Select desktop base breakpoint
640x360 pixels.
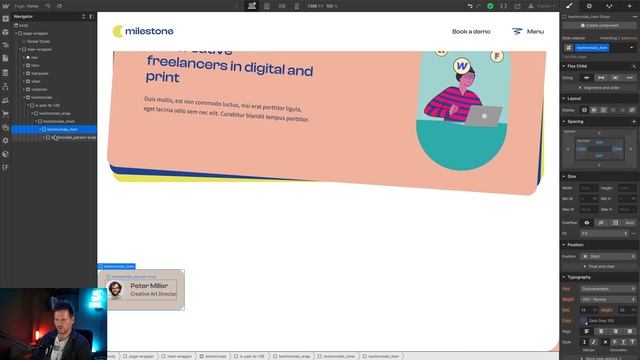coord(252,6)
